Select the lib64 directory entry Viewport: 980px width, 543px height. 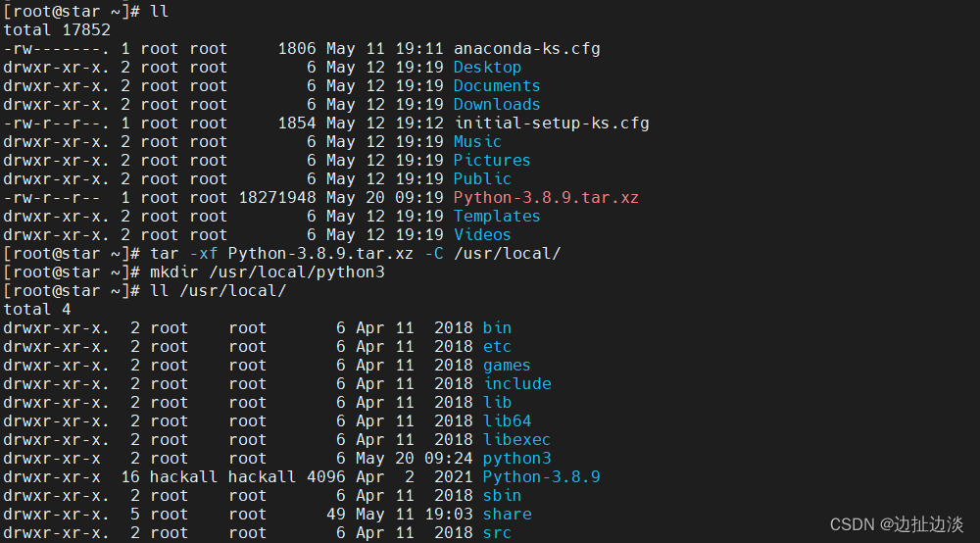[507, 420]
